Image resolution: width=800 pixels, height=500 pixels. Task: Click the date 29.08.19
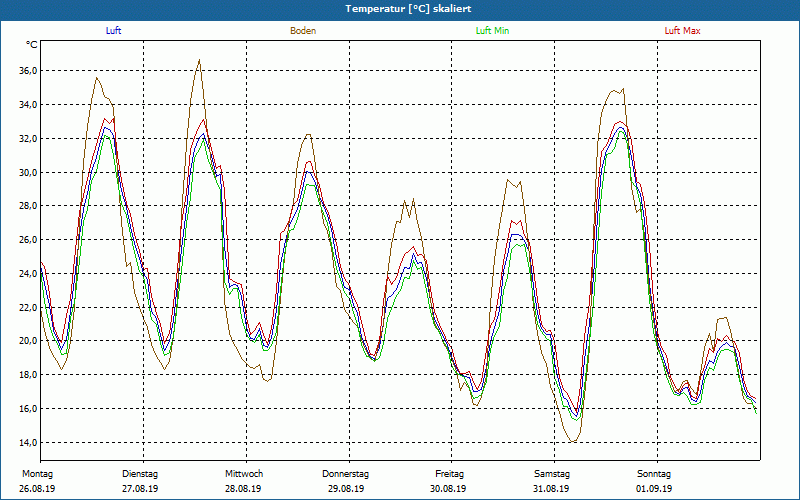[346, 489]
